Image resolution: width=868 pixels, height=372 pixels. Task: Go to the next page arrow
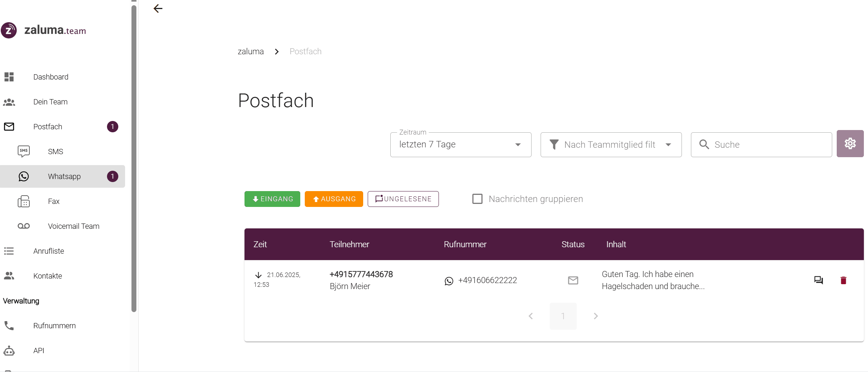tap(596, 316)
